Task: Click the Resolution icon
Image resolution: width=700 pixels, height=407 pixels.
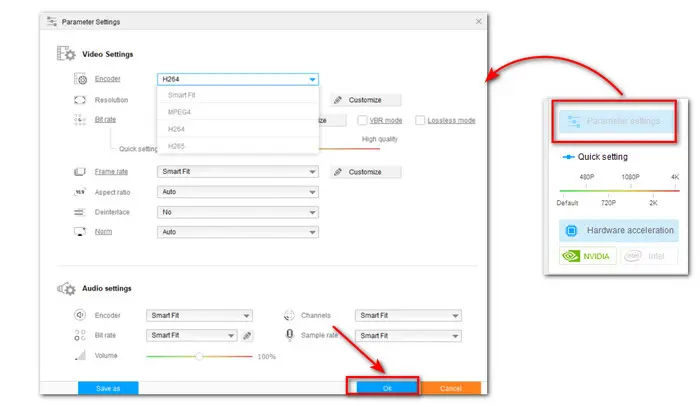Action: coord(80,100)
